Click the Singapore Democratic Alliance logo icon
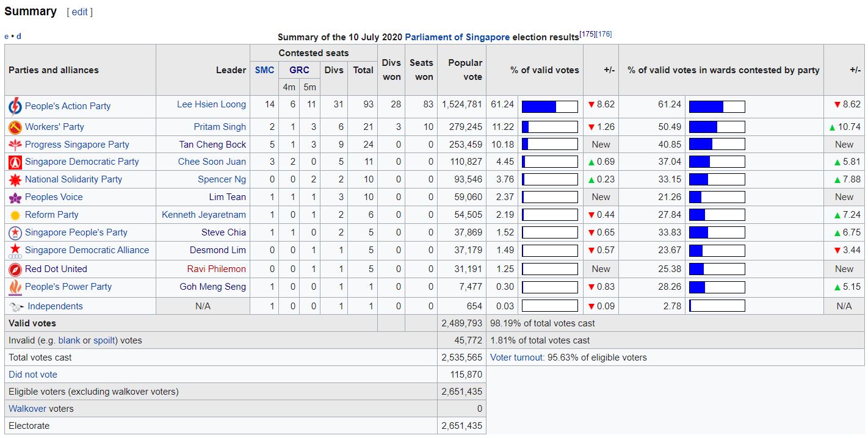868x438 pixels. tap(15, 250)
